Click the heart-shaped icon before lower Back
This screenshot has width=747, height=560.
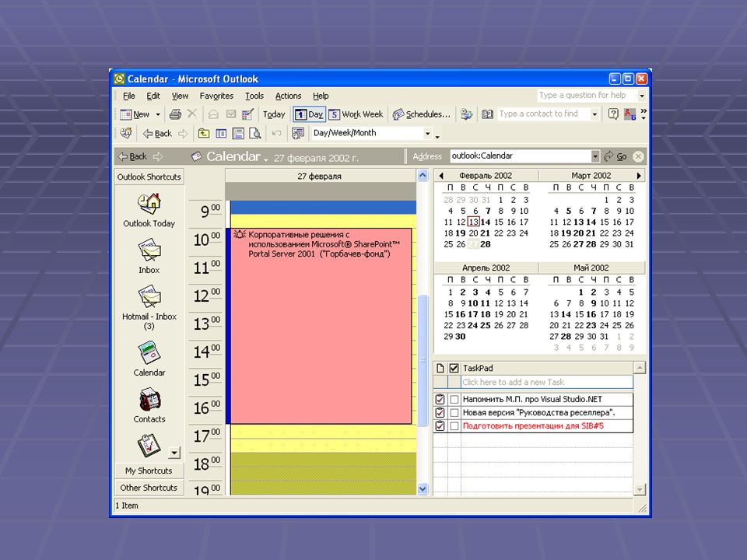click(x=125, y=133)
